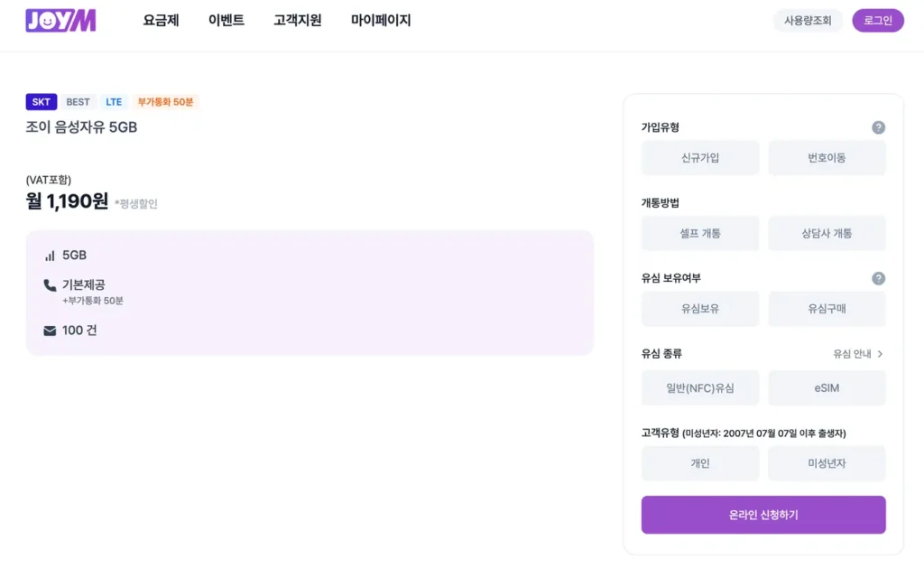Image resolution: width=924 pixels, height=568 pixels.
Task: Open the 유심 안내 link
Action: click(857, 354)
